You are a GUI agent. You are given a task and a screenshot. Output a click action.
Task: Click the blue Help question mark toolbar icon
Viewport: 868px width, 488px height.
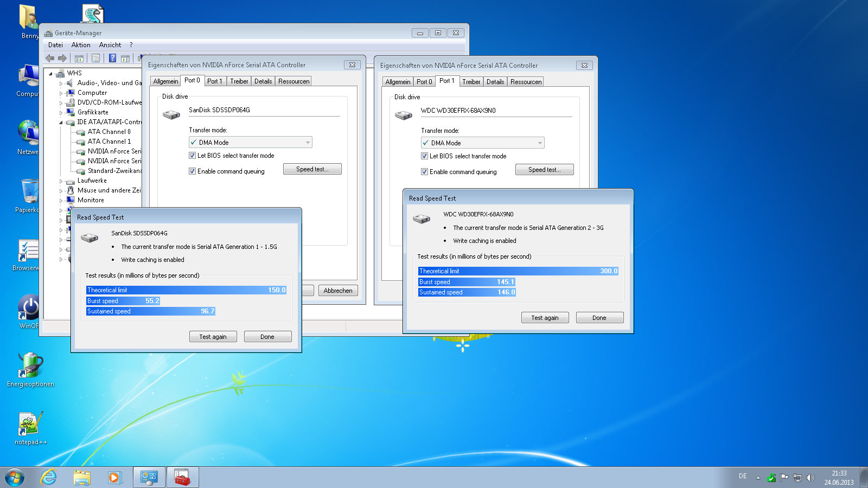click(x=112, y=58)
